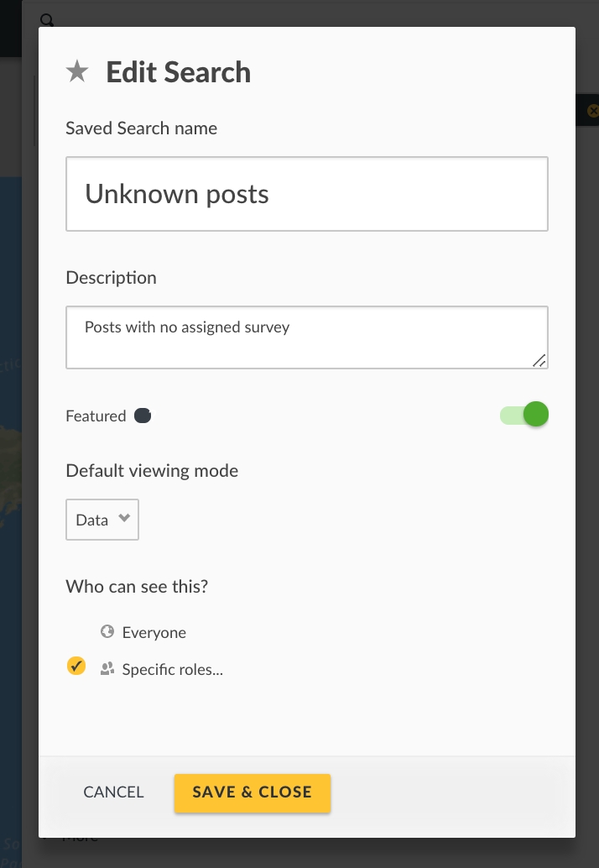Click the Saved Search name input field
Image resolution: width=599 pixels, height=868 pixels.
(306, 194)
